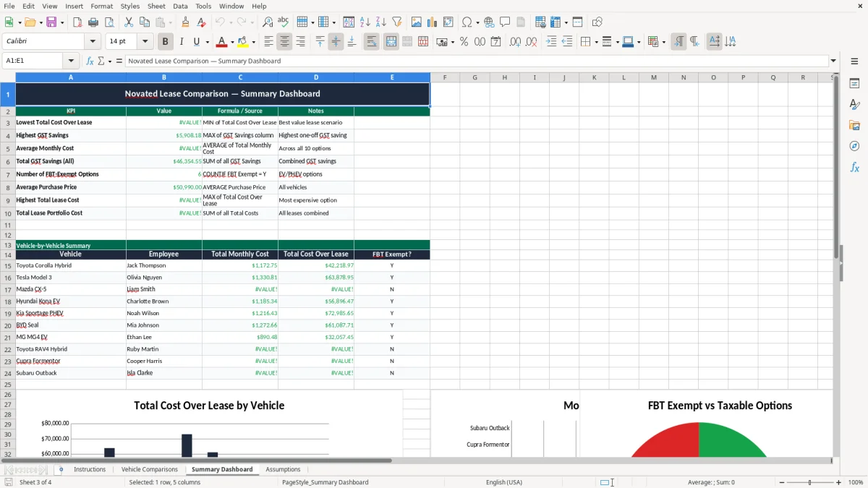Screen dimensions: 868x488
Task: Switch to the Assumptions sheet tab
Action: [283, 469]
